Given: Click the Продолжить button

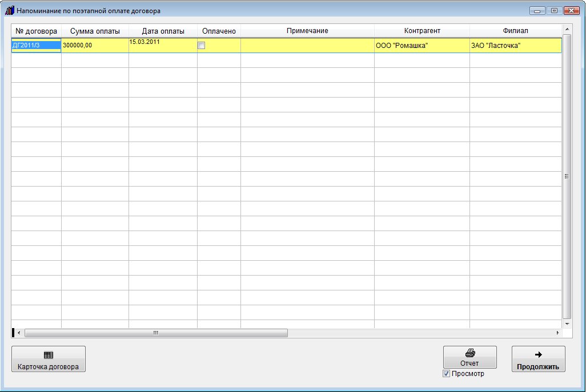Looking at the screenshot, I should point(538,359).
